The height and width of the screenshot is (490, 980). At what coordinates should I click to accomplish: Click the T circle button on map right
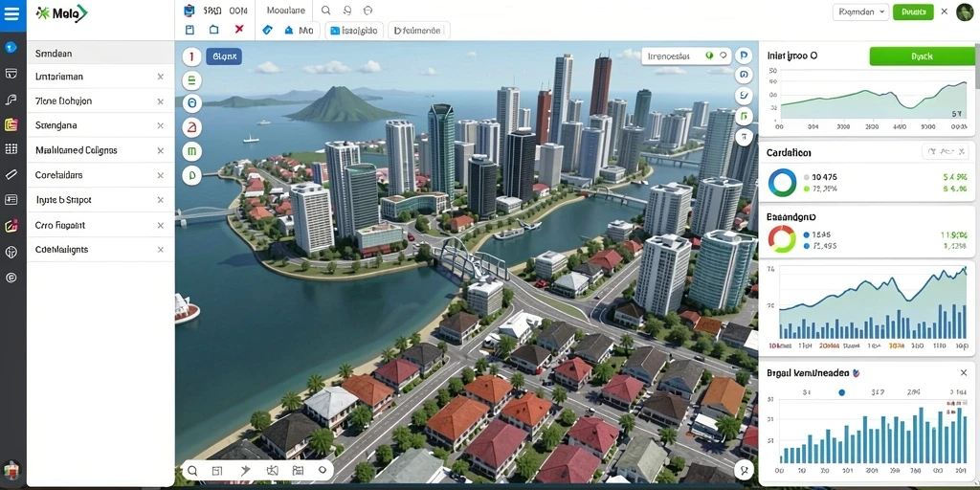pos(744,136)
